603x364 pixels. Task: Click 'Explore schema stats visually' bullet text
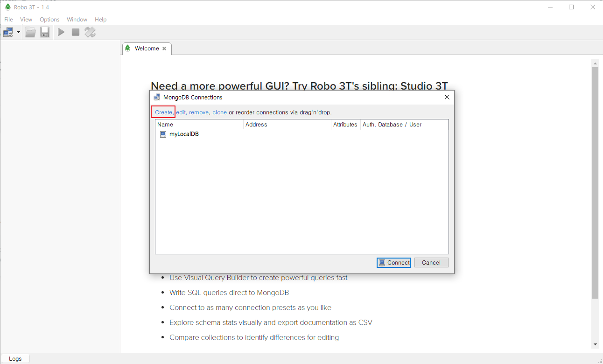(x=271, y=322)
